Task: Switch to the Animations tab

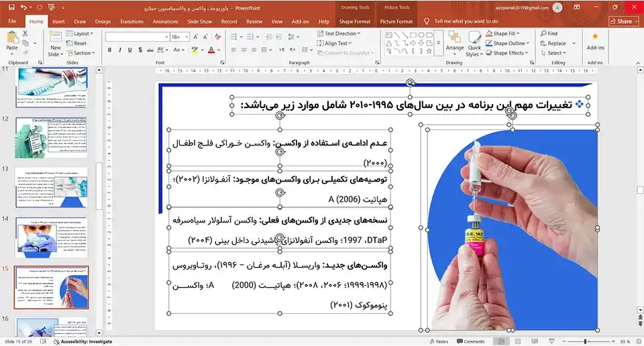Action: click(166, 21)
